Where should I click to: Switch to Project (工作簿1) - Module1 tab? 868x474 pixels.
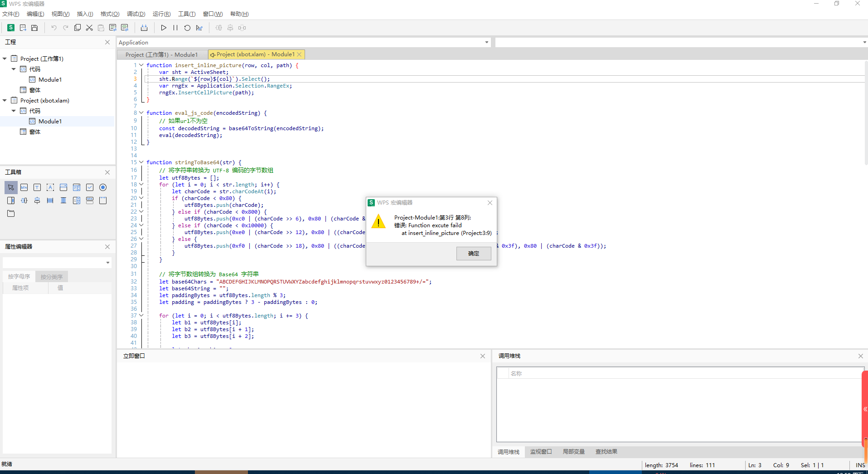pos(161,54)
